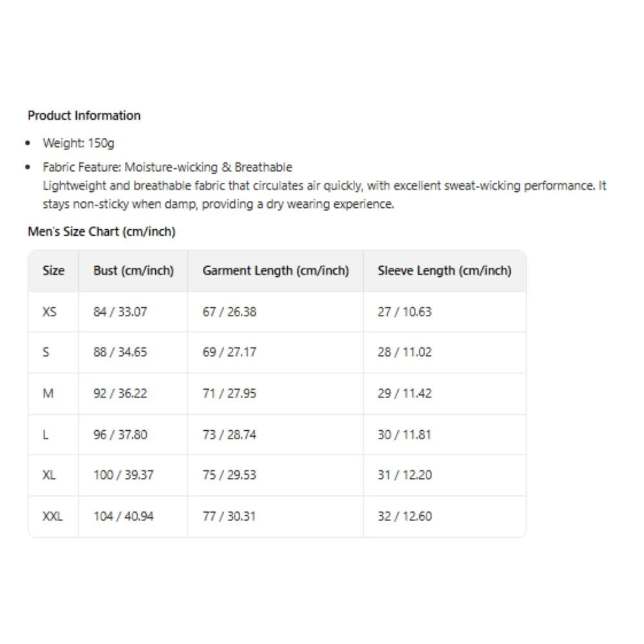Click the 84 / 33.07 bust cell

point(120,312)
